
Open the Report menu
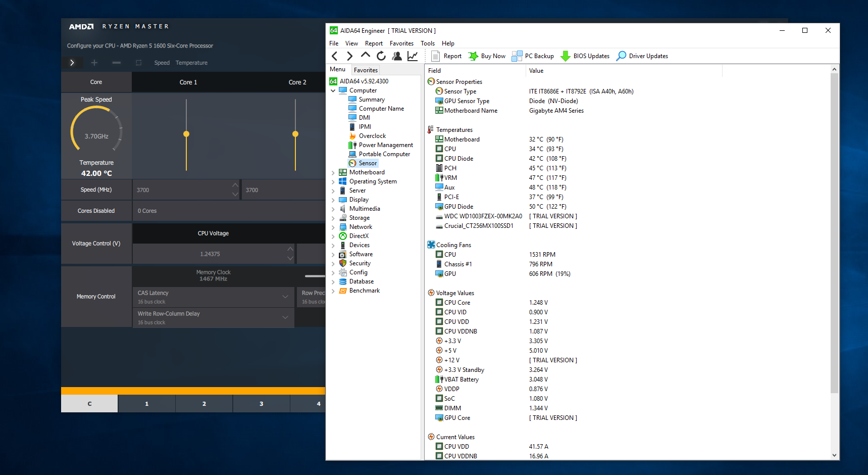(374, 43)
